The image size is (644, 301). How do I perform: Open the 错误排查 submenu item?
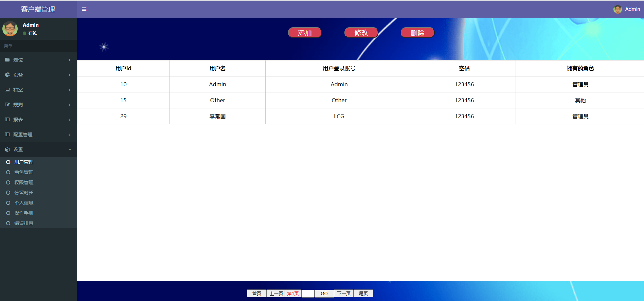(38, 223)
